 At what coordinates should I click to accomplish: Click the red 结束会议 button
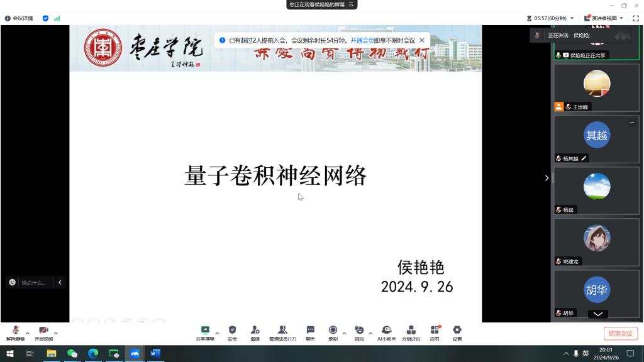click(x=620, y=334)
